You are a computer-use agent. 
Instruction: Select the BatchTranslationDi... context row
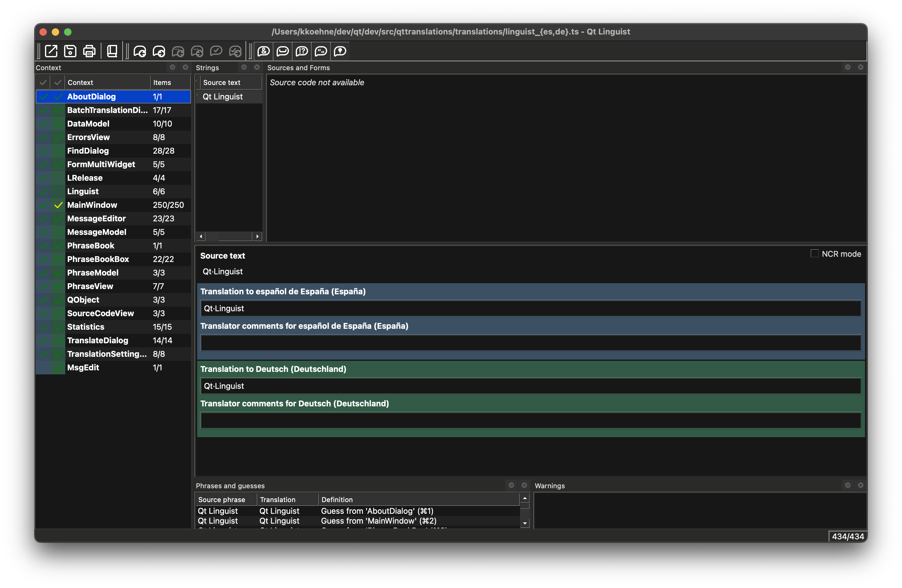coord(113,110)
